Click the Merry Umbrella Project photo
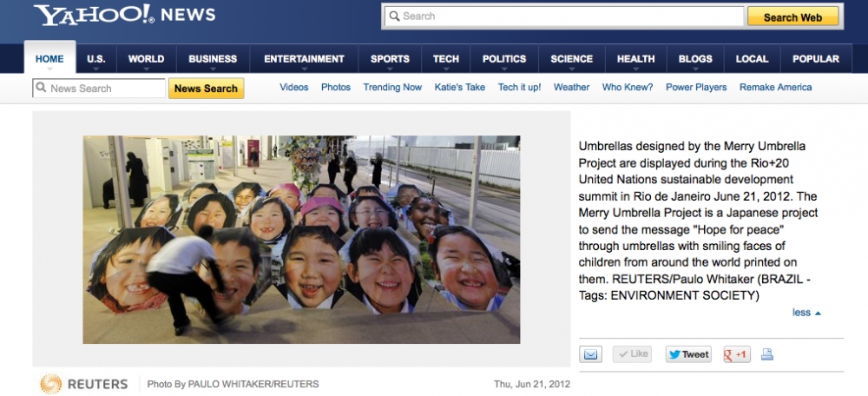 pos(301,240)
